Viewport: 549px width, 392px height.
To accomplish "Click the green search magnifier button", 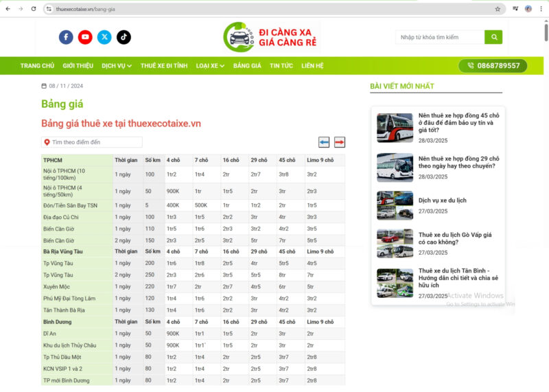I will 493,37.
